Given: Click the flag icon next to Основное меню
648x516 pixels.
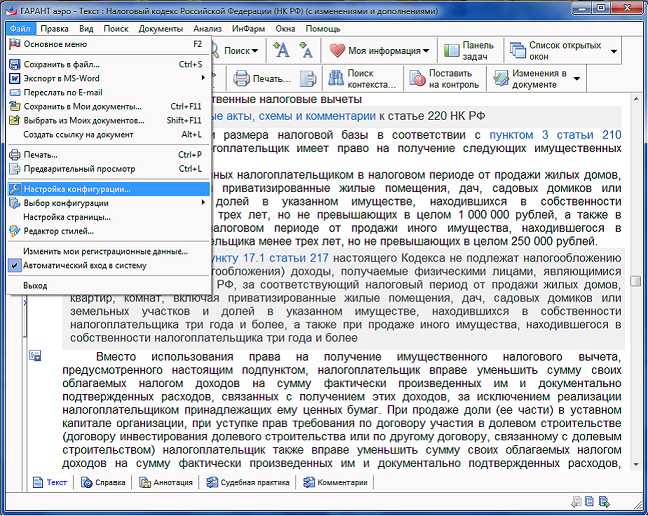Looking at the screenshot, I should pos(14,44).
